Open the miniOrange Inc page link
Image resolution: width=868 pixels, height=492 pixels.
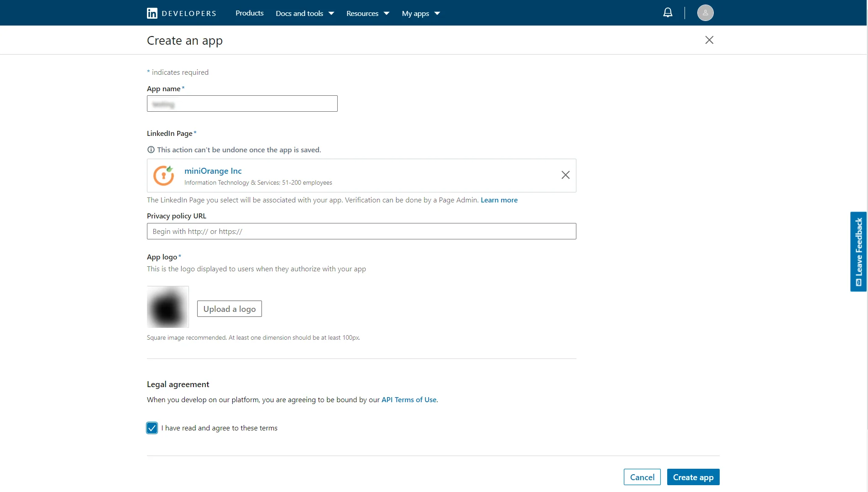click(x=213, y=171)
